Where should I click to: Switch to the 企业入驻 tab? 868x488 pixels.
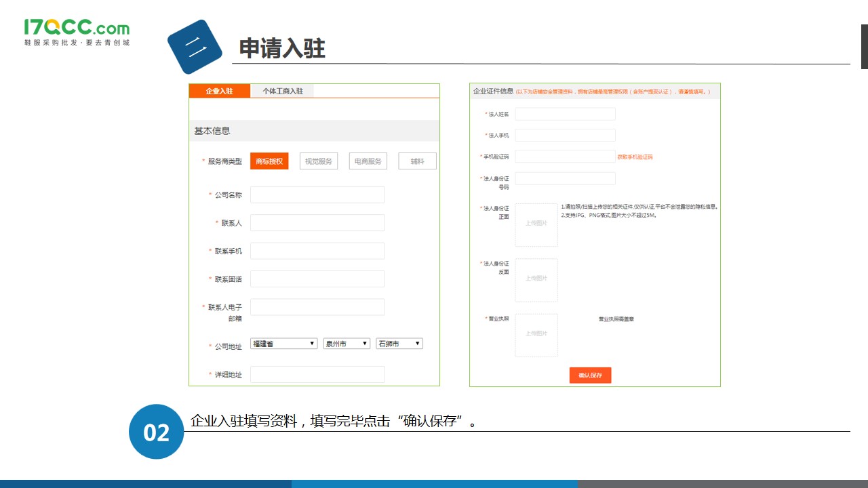219,91
